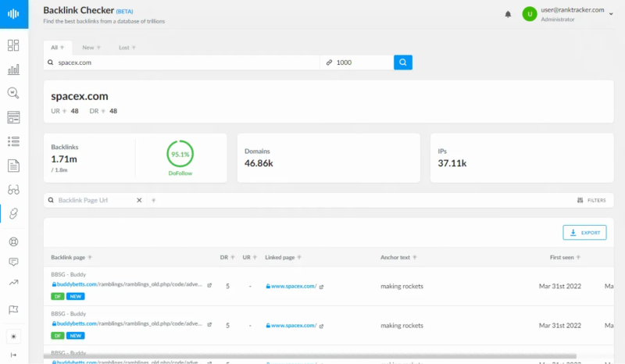Click the second row NEW badge

coord(75,336)
